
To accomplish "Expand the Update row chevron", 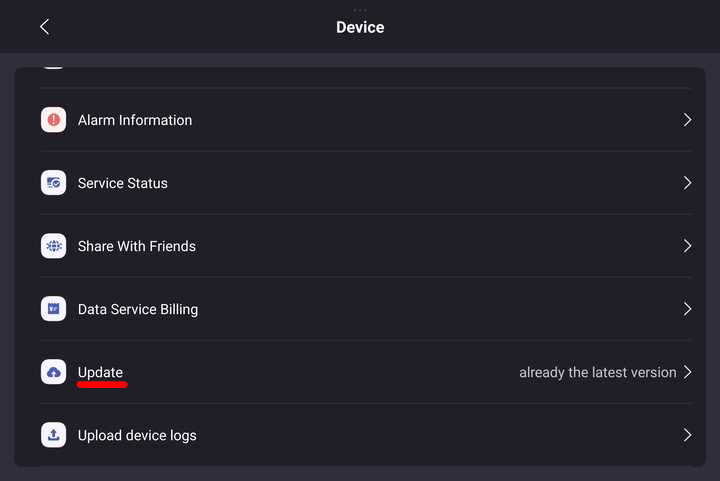I will point(687,372).
